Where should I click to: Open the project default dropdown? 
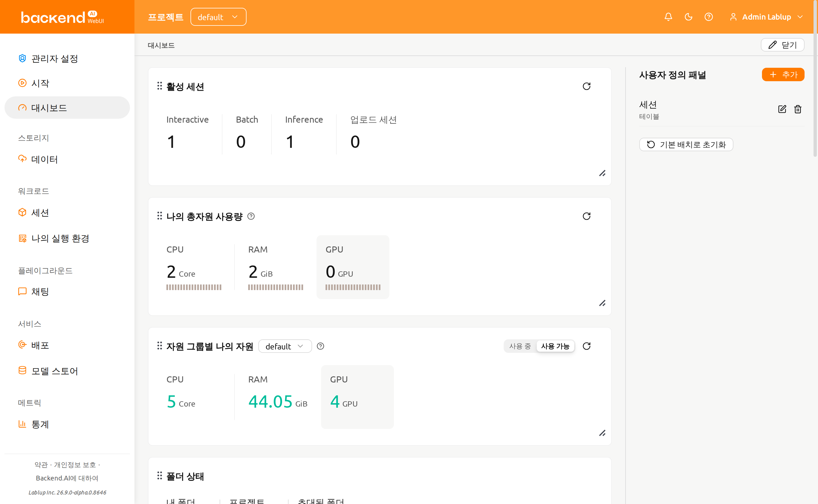tap(219, 17)
